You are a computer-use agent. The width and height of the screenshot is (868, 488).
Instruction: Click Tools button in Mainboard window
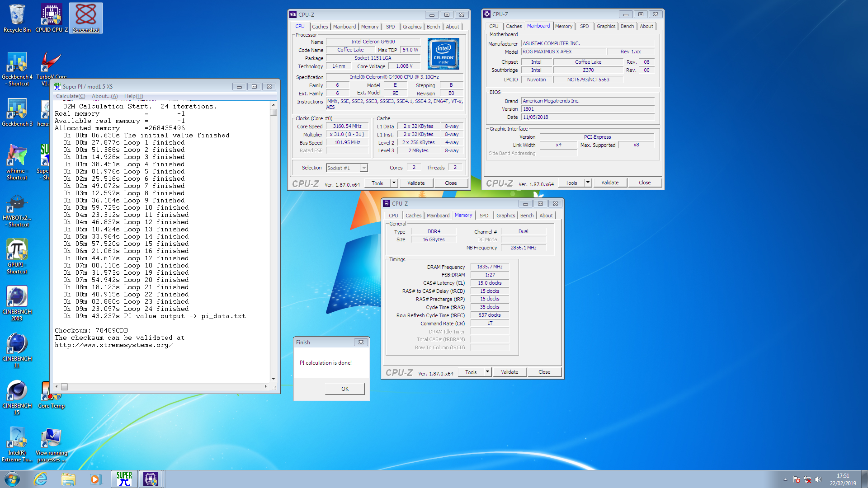(x=571, y=183)
